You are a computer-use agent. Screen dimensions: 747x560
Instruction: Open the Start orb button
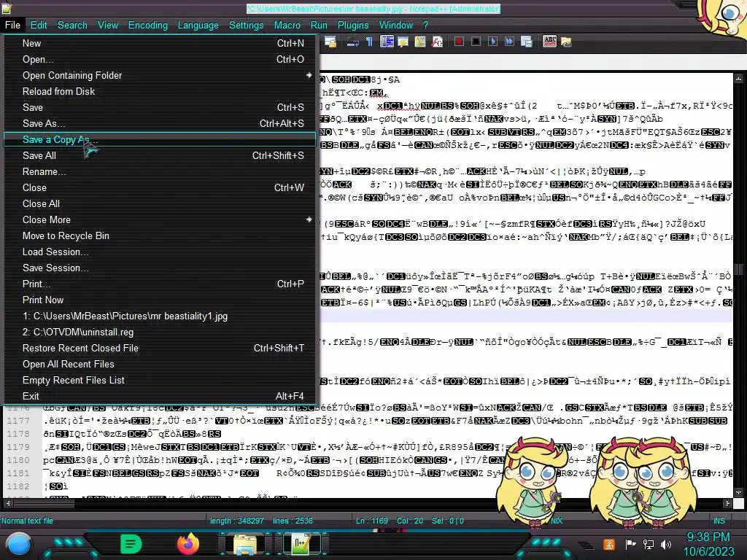pos(18,545)
